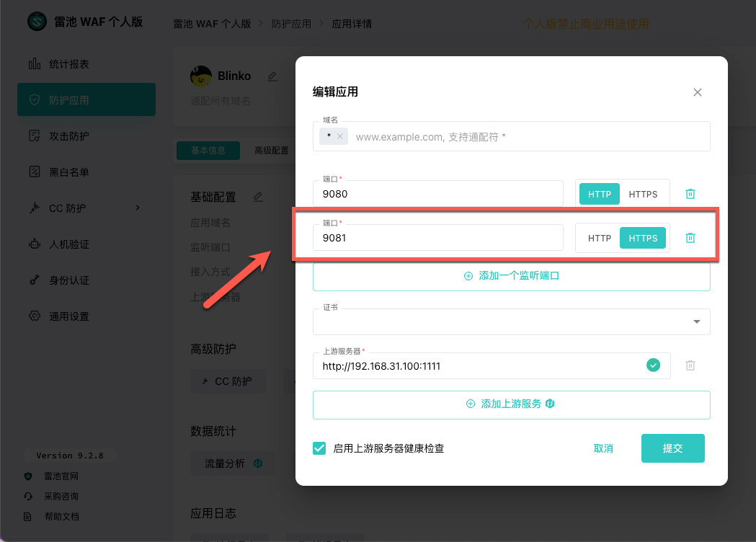Click the SafeLine WAF logo icon

click(x=37, y=22)
